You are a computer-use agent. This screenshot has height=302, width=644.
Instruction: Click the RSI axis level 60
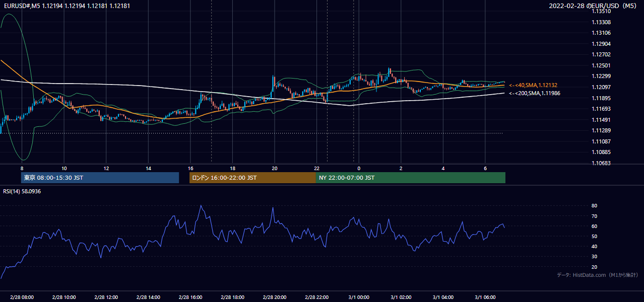click(594, 226)
